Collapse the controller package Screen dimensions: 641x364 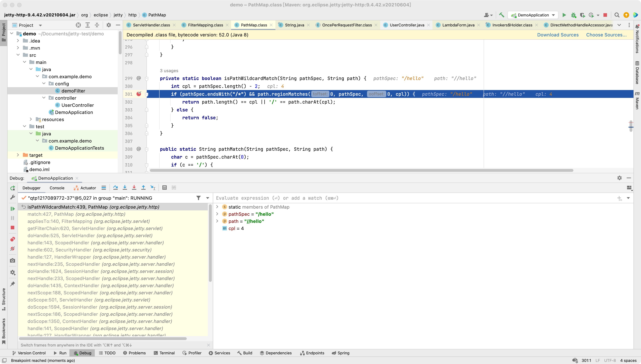pyautogui.click(x=44, y=98)
